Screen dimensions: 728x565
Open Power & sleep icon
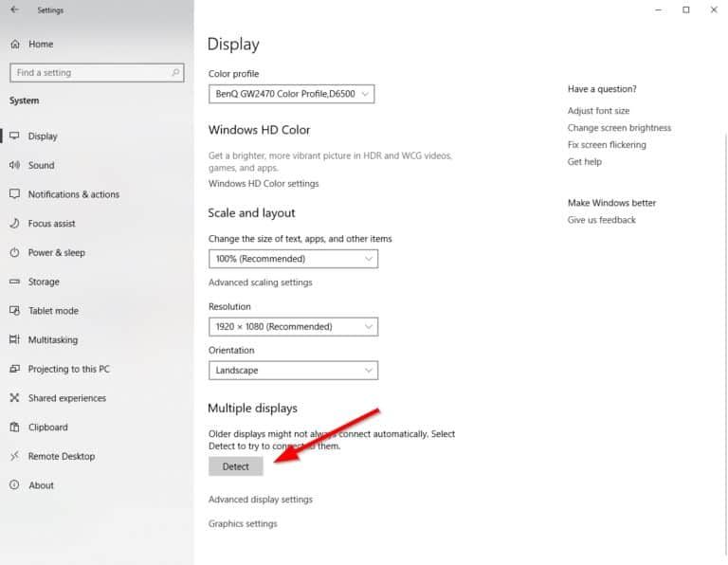(x=14, y=253)
